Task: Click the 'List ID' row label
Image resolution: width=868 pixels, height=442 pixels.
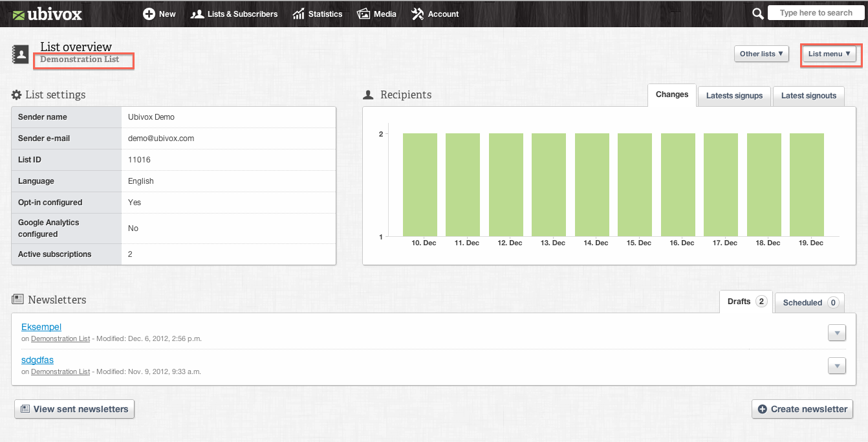Action: pos(30,160)
